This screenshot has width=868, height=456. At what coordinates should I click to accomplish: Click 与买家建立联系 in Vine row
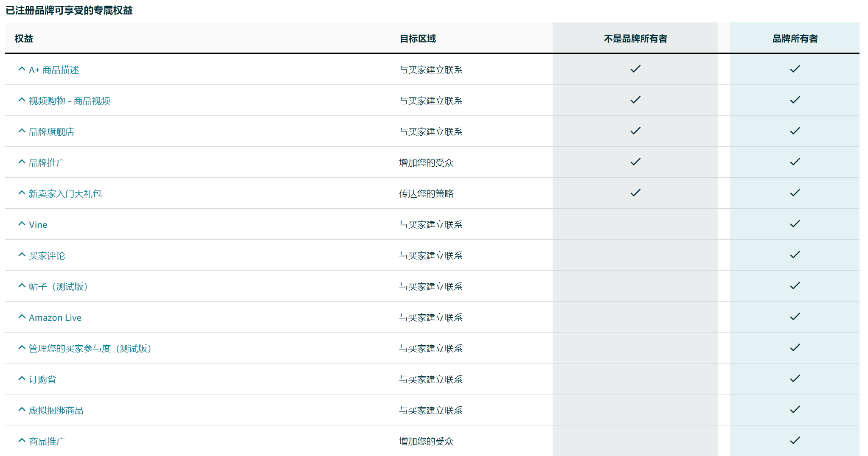pyautogui.click(x=431, y=225)
